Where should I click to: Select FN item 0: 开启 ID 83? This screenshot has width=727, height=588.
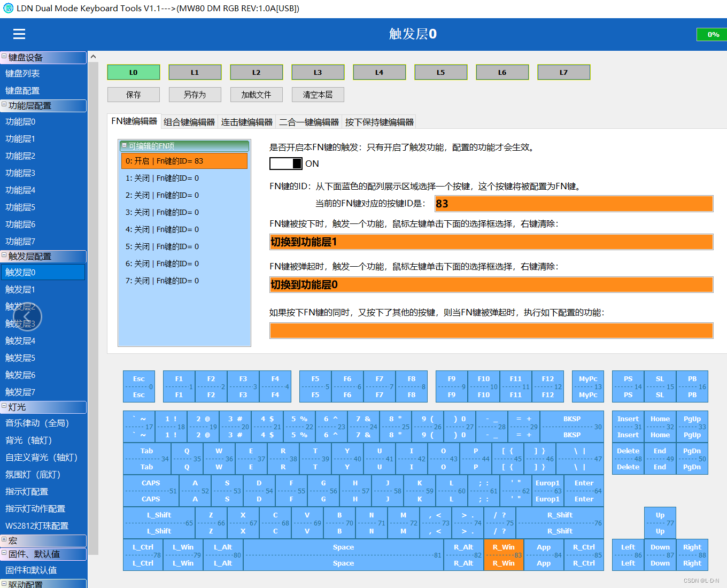coord(184,161)
